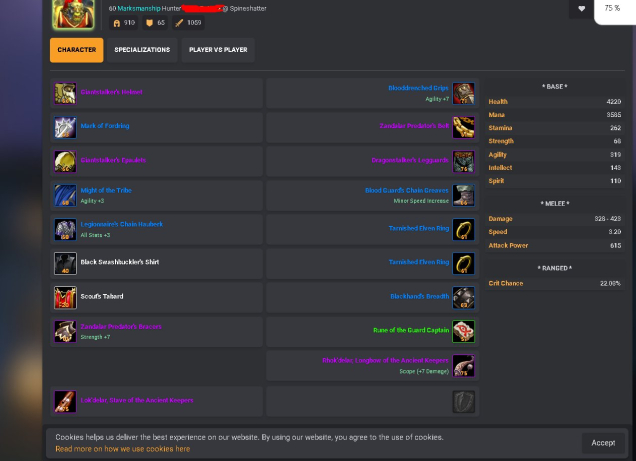Viewport: 636px width, 461px height.
Task: Select the Blooddrenched Grips gloves icon
Action: coord(464,93)
